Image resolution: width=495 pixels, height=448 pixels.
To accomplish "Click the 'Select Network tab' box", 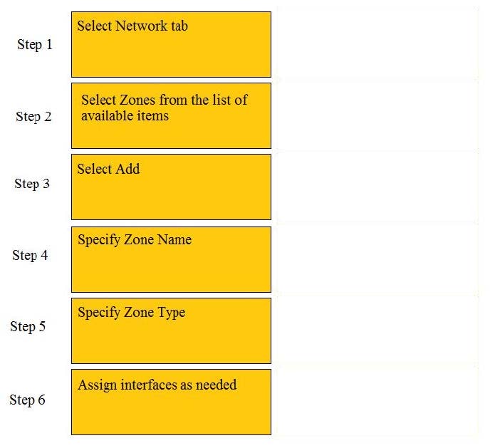I will click(171, 45).
